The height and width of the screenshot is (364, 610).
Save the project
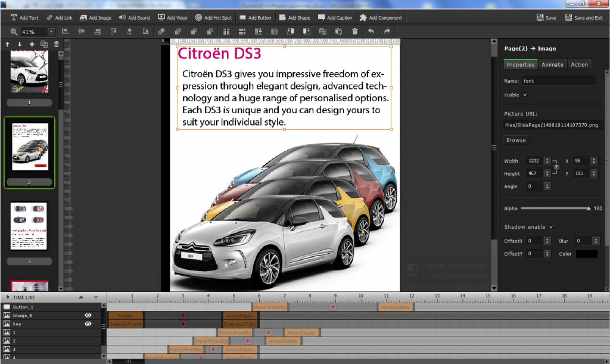[546, 17]
